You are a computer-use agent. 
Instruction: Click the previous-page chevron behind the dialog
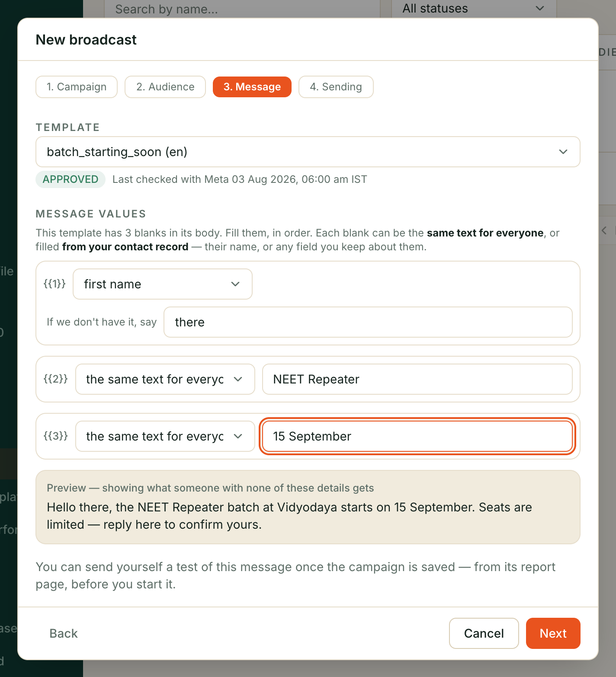(604, 230)
